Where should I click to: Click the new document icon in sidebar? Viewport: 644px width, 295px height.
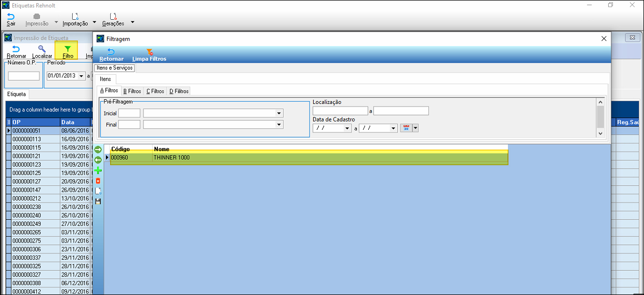[x=98, y=191]
